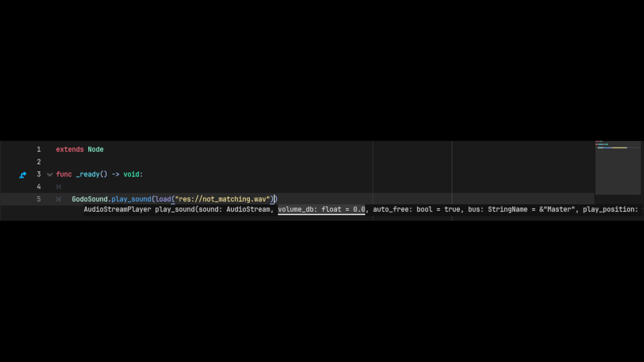Image resolution: width=644 pixels, height=362 pixels.
Task: Click the 'GodoSound' identifier on line 5
Action: (90, 199)
